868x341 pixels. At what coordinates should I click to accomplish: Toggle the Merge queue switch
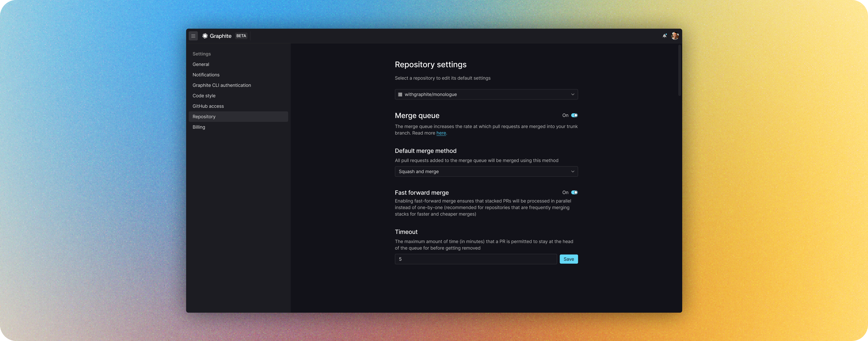(574, 115)
